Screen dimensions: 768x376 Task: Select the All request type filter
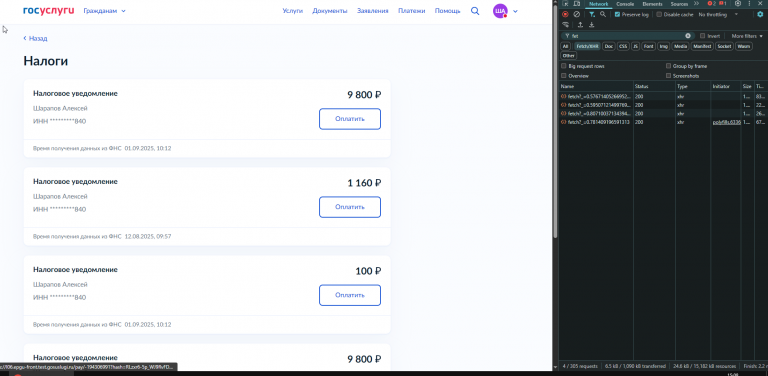point(565,46)
